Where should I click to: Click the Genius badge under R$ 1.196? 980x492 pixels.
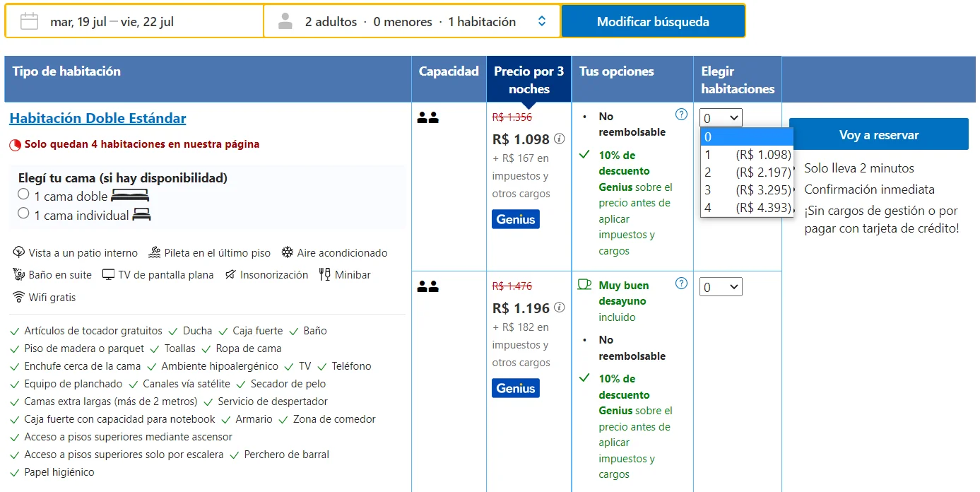pyautogui.click(x=516, y=388)
